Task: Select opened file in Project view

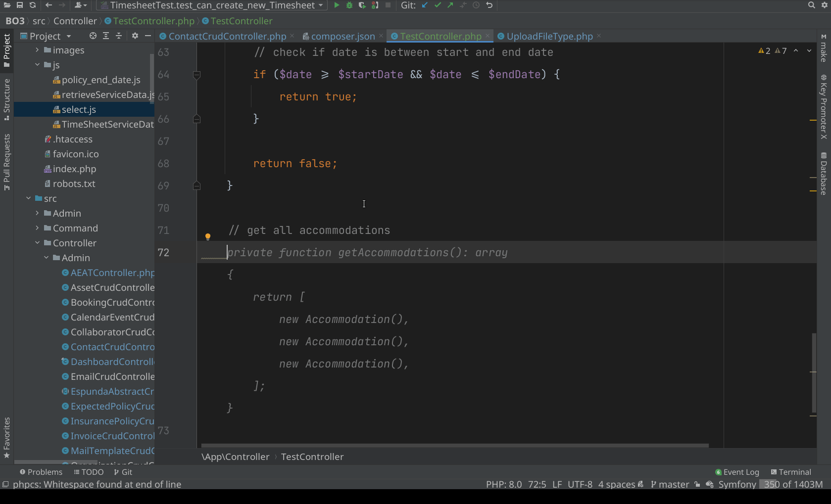Action: pos(93,36)
